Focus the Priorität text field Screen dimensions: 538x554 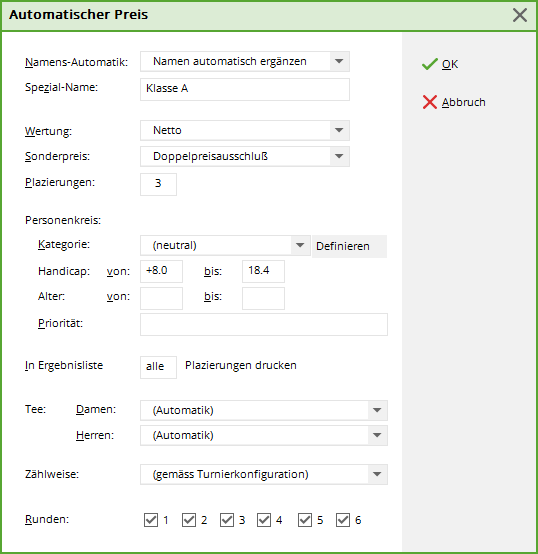pyautogui.click(x=264, y=324)
